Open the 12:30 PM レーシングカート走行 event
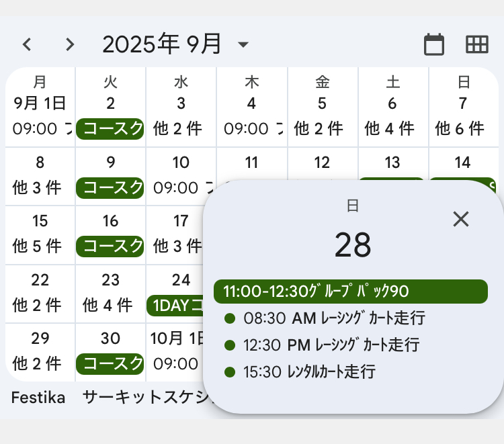The width and height of the screenshot is (504, 444). (x=323, y=345)
